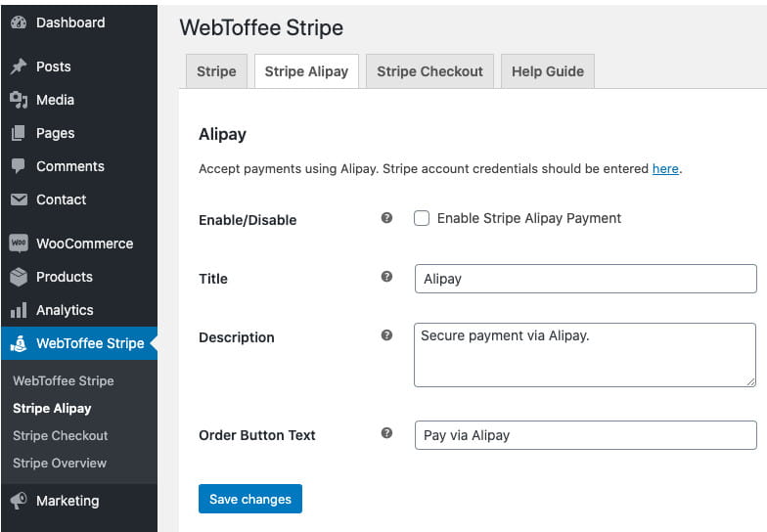Click into the Title input field

click(x=585, y=279)
